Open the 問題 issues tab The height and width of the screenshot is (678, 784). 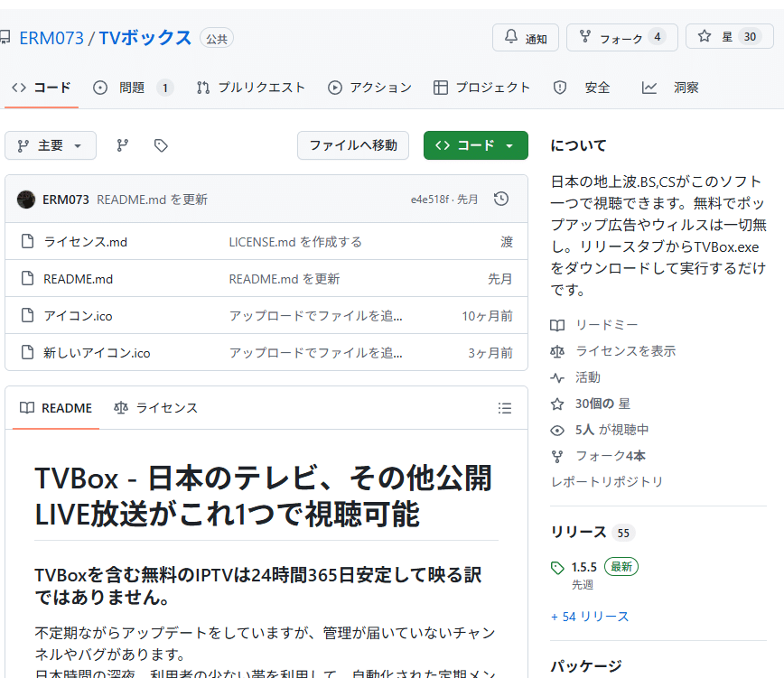click(133, 88)
